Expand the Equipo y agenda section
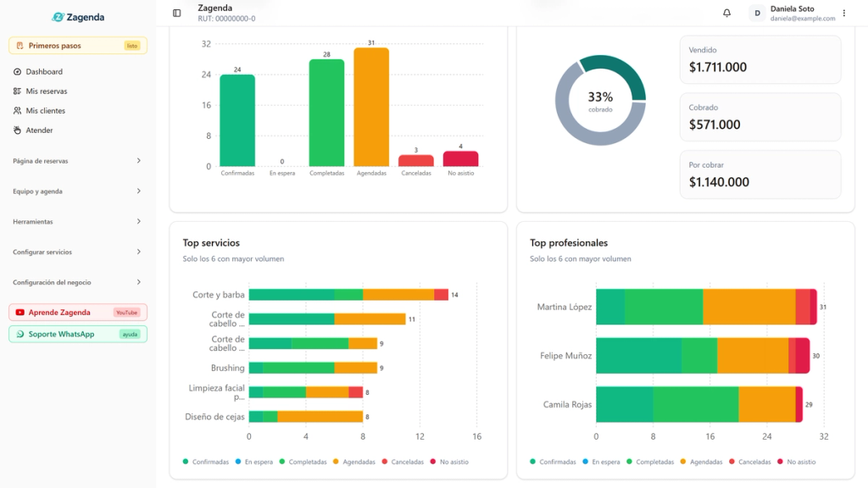This screenshot has height=488, width=868. 77,191
